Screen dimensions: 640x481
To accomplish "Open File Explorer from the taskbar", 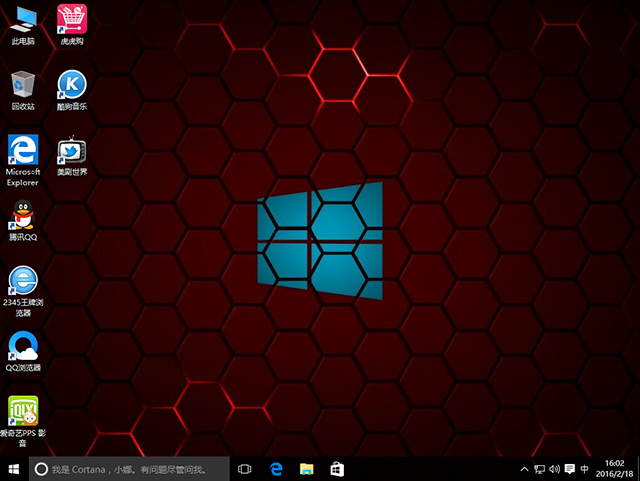I will coord(307,468).
